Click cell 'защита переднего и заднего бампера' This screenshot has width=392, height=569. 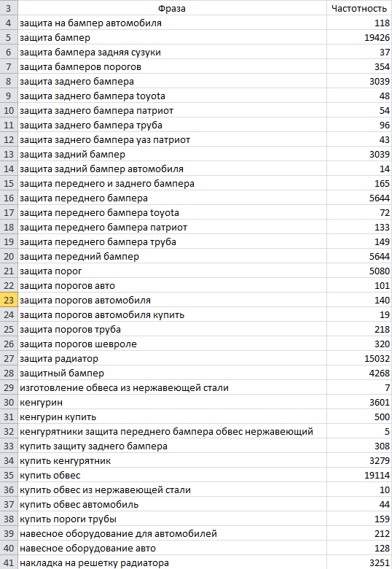tap(172, 184)
